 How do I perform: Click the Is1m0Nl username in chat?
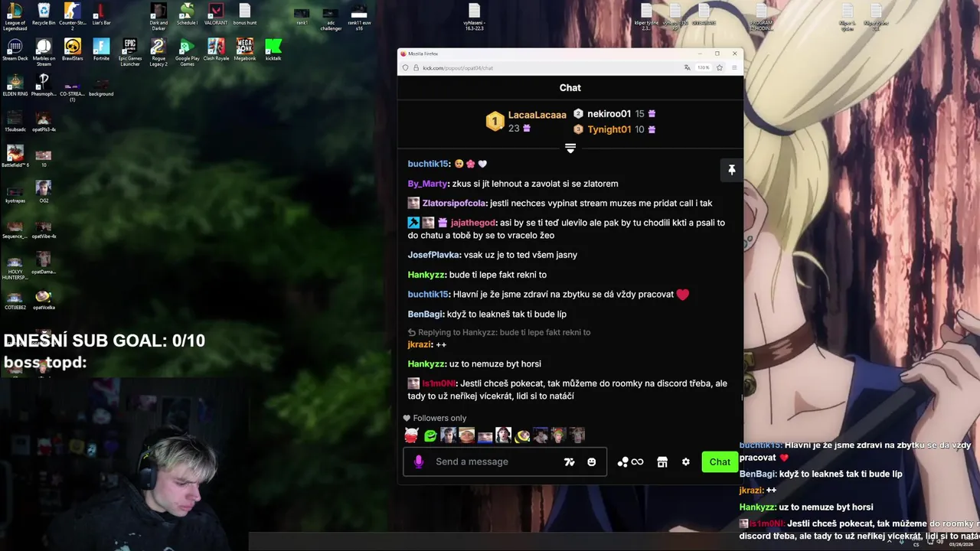pyautogui.click(x=439, y=383)
